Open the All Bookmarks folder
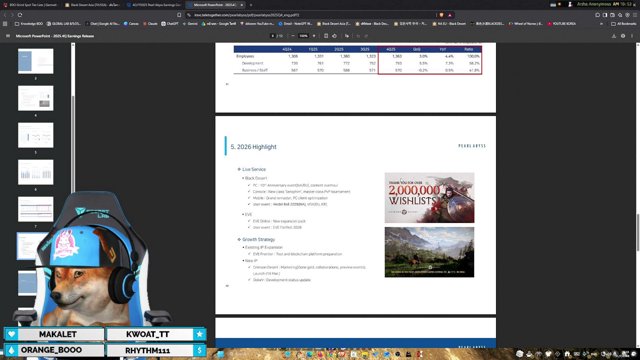This screenshot has height=360, width=640. [624, 24]
